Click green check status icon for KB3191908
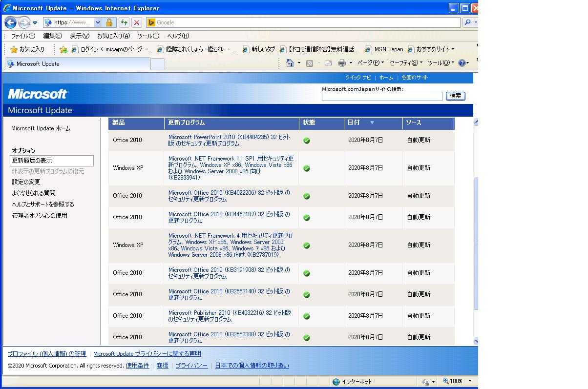 coord(307,273)
